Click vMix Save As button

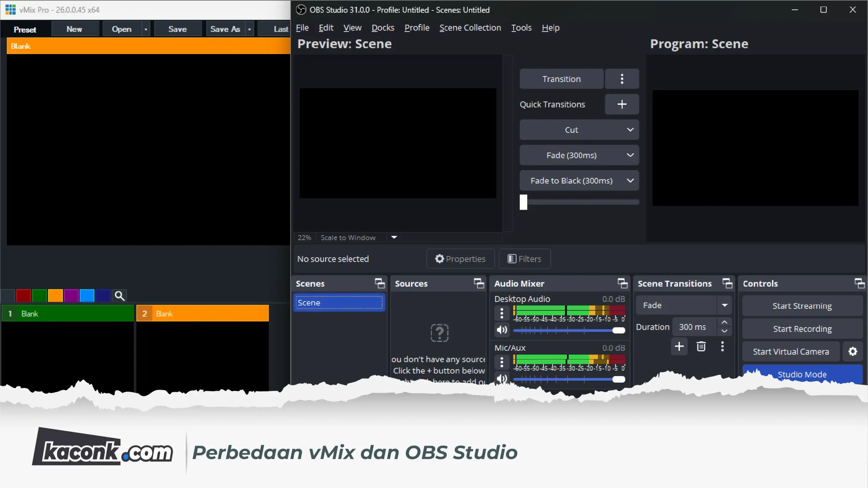225,29
